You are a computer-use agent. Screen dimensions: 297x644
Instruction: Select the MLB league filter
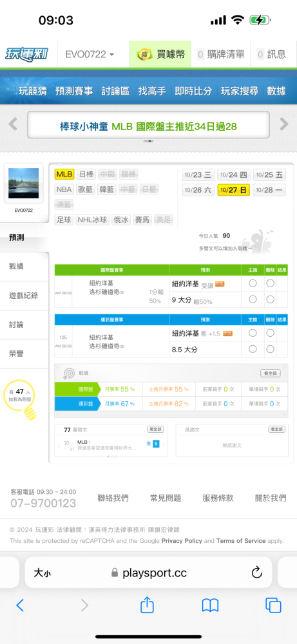pyautogui.click(x=64, y=174)
